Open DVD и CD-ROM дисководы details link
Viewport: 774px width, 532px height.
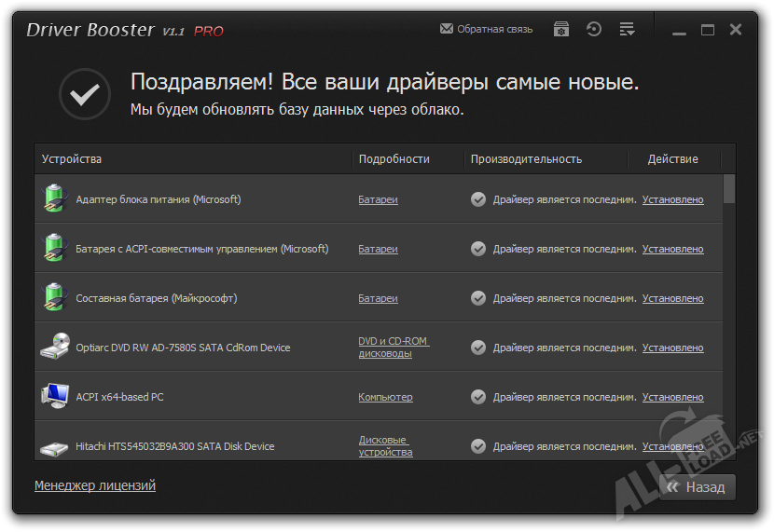point(393,347)
